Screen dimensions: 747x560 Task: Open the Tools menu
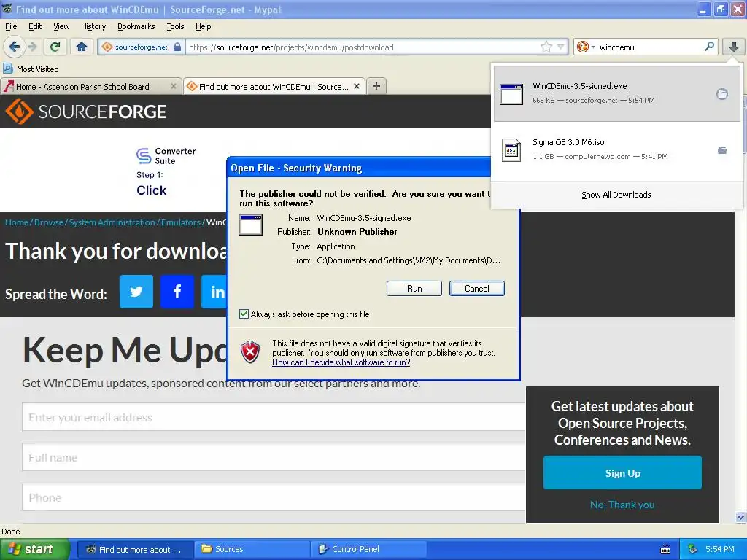point(175,26)
